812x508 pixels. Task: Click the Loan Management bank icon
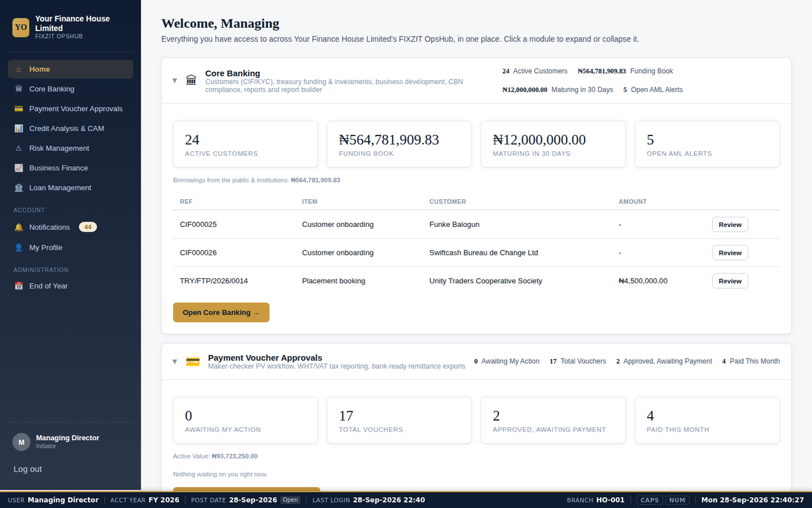(18, 188)
